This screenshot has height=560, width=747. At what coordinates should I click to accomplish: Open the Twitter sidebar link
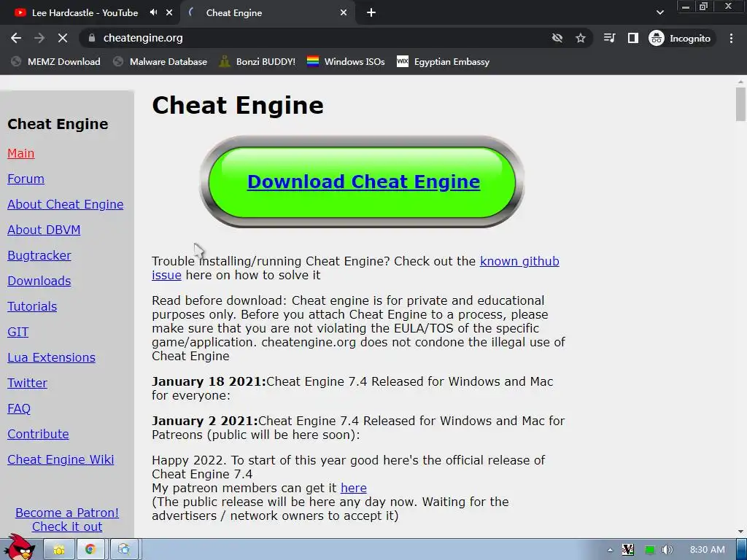(27, 384)
